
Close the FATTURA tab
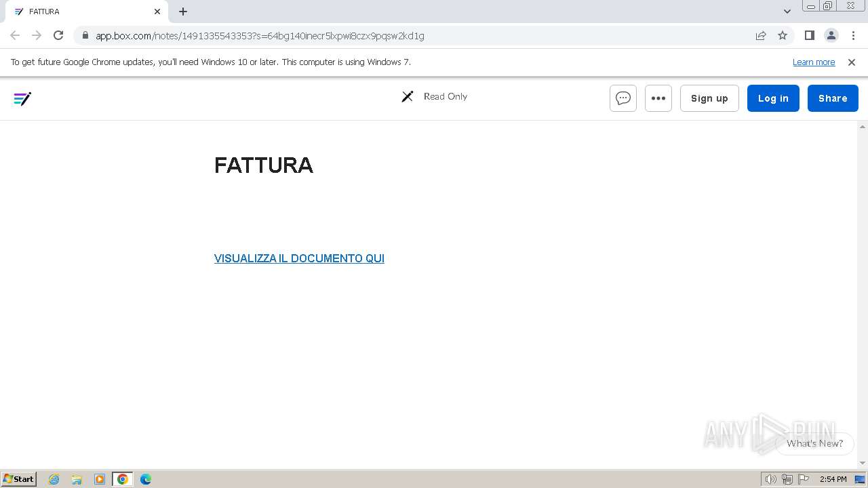pyautogui.click(x=157, y=12)
